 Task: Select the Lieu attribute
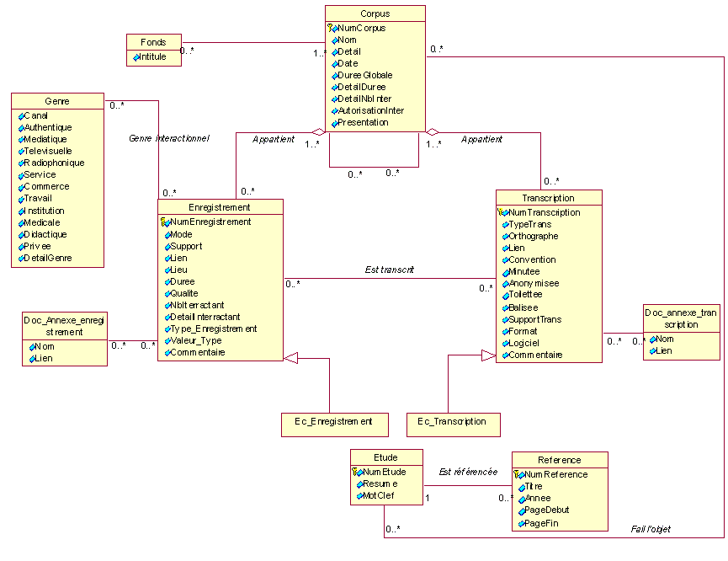click(x=176, y=270)
